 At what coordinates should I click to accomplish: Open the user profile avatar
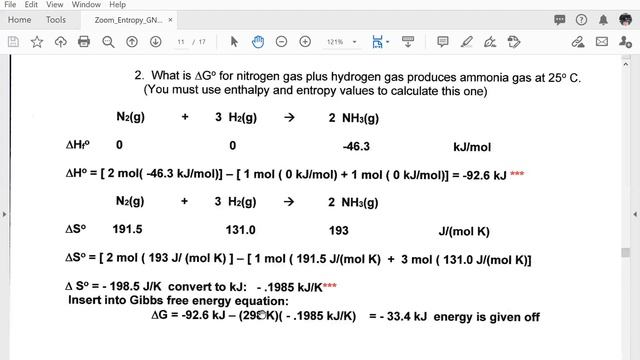coord(625,20)
